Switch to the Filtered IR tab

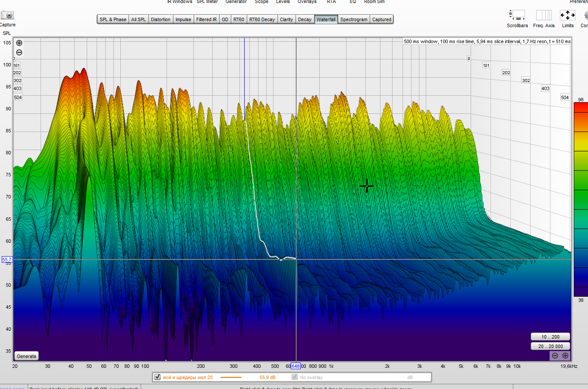point(206,19)
